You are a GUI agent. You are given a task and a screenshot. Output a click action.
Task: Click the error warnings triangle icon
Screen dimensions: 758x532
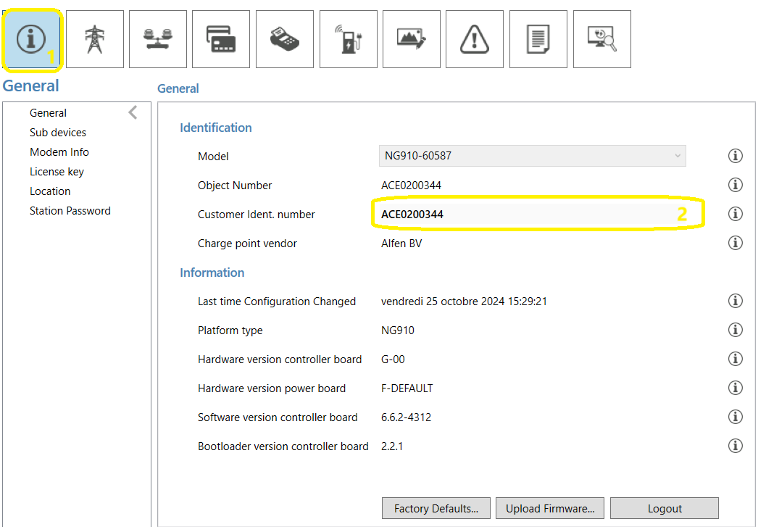point(475,38)
